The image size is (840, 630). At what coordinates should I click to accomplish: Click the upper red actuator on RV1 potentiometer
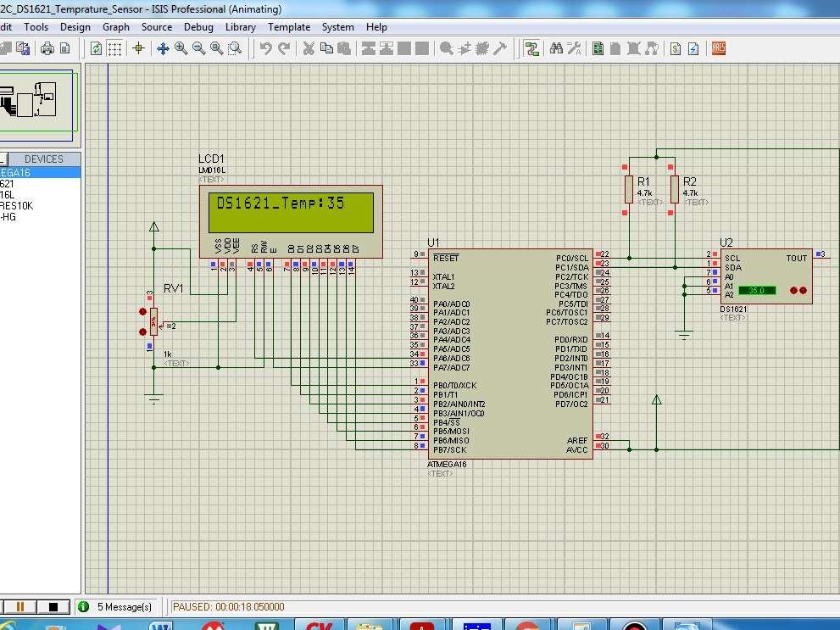click(x=142, y=311)
